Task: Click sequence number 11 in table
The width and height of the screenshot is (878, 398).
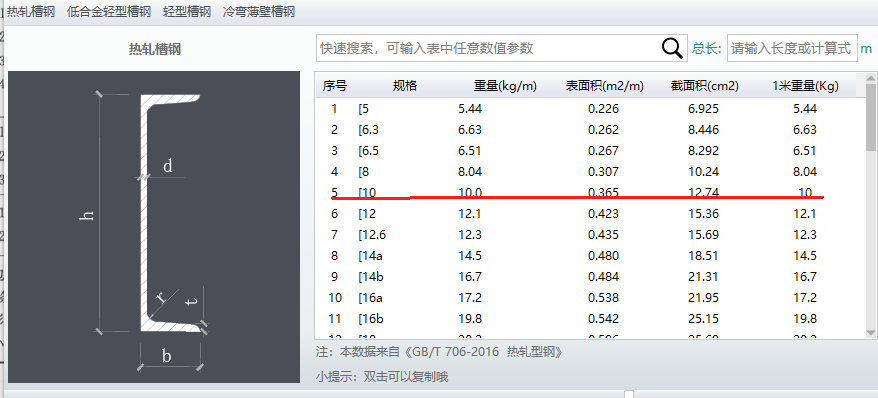Action: tap(335, 319)
